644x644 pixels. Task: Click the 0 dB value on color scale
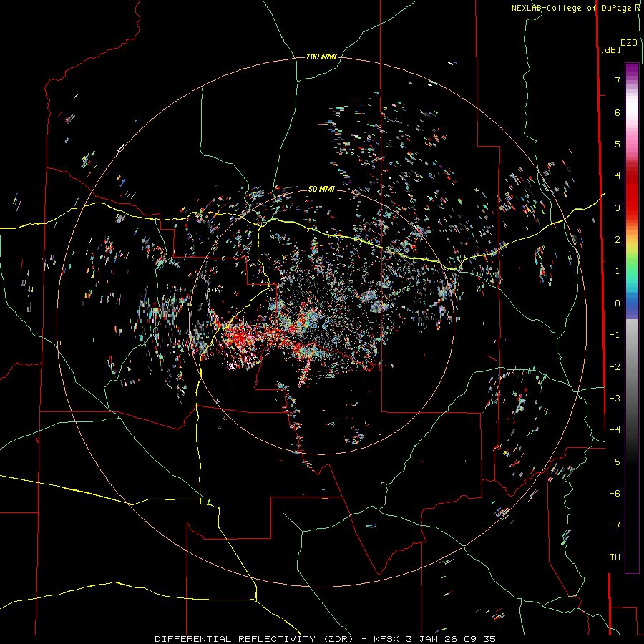point(618,303)
